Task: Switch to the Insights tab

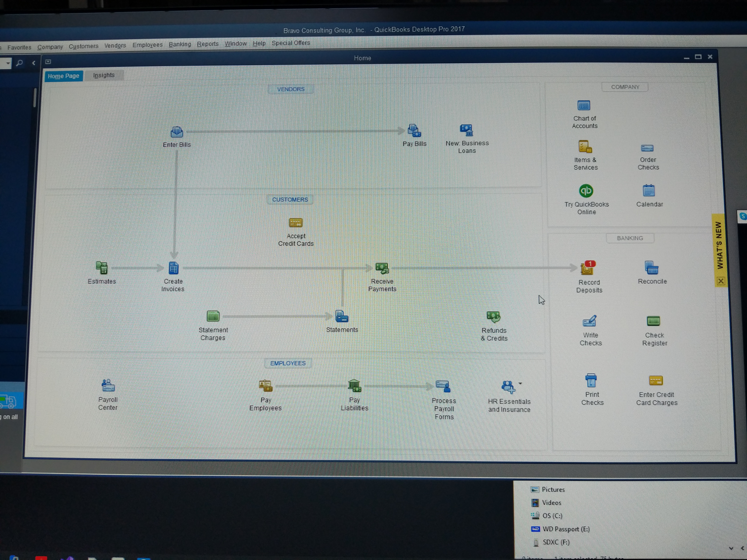Action: pyautogui.click(x=104, y=75)
